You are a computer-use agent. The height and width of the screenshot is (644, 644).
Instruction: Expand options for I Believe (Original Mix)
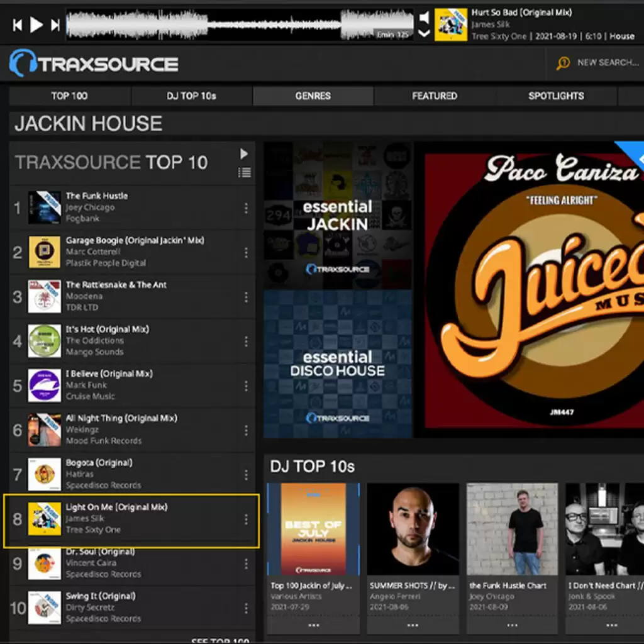point(246,386)
